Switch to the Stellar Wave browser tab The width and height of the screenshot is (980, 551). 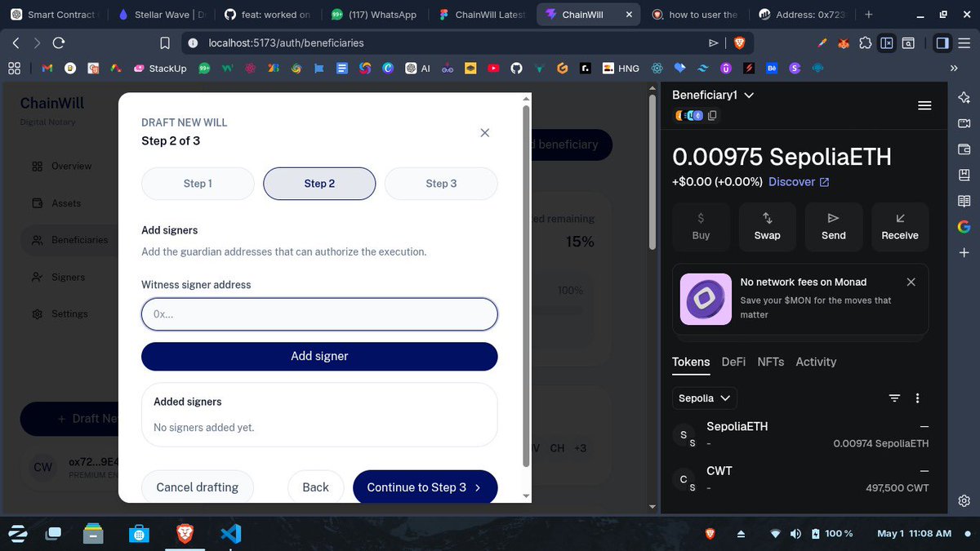coord(163,15)
